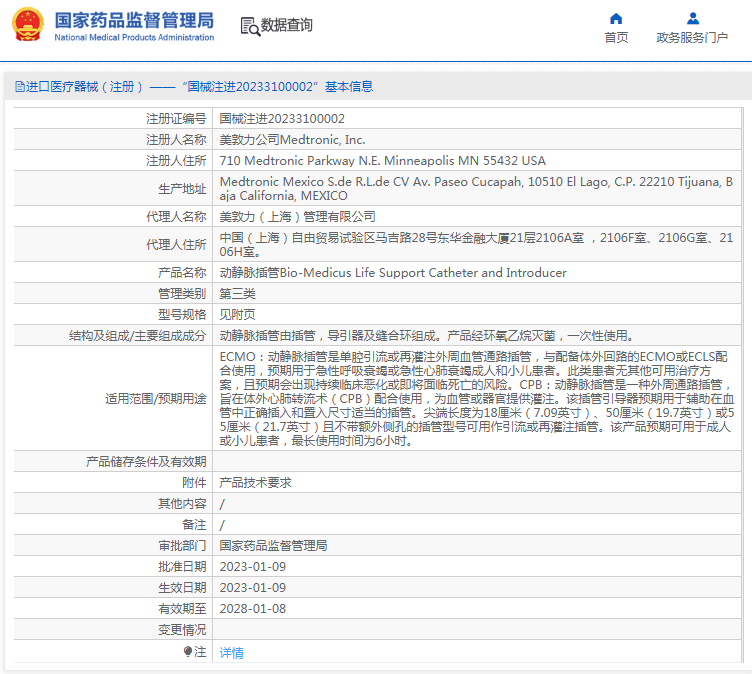The image size is (752, 674).
Task: Open 政务服务门户 text link
Action: coord(692,37)
